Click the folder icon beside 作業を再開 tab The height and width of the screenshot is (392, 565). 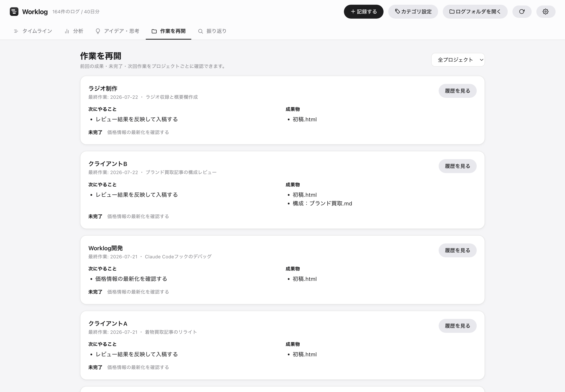point(154,31)
